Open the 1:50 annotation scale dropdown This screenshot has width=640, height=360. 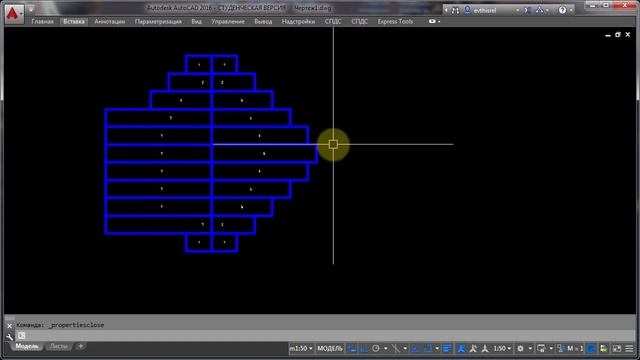pyautogui.click(x=502, y=348)
